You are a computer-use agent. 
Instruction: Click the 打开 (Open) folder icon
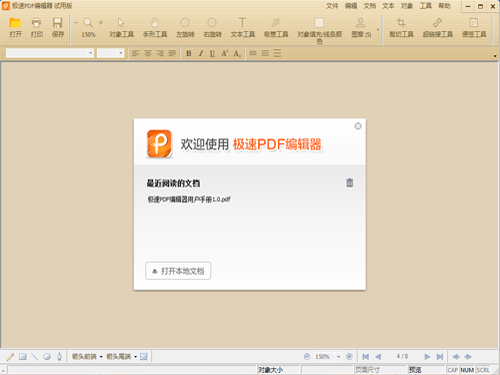[x=15, y=23]
